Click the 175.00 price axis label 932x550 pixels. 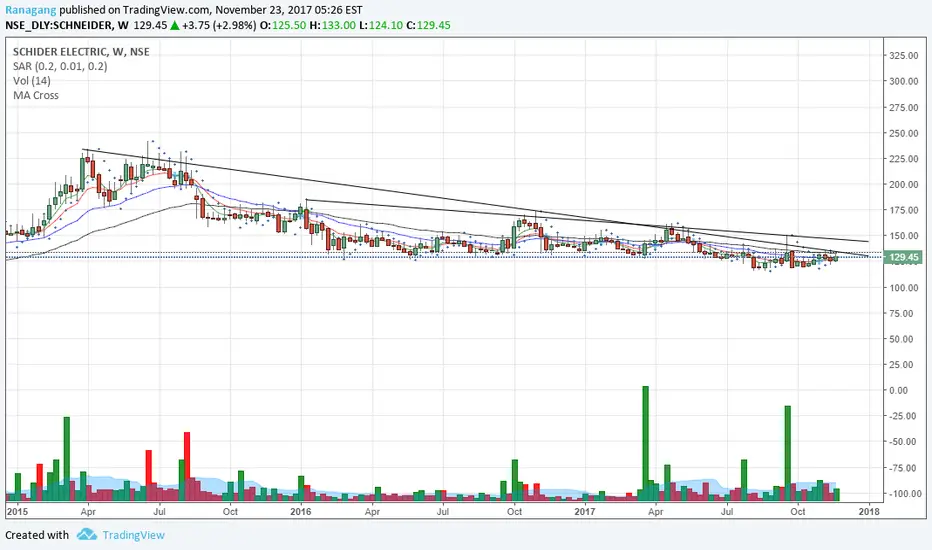tap(903, 210)
